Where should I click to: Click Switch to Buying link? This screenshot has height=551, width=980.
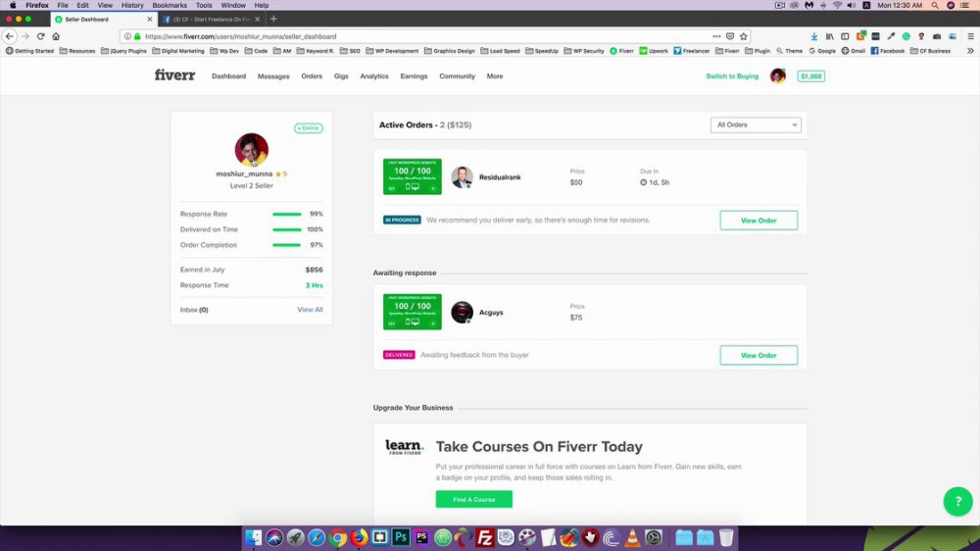tap(732, 76)
